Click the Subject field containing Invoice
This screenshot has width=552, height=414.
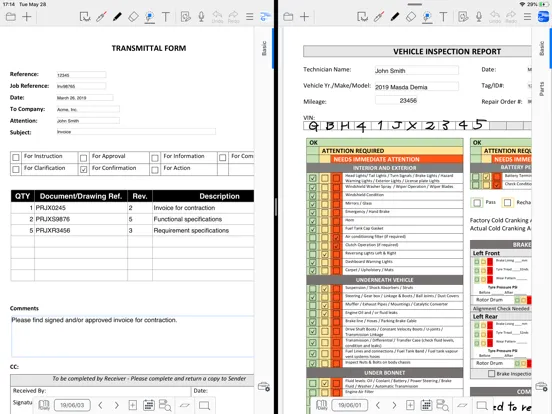click(x=136, y=132)
